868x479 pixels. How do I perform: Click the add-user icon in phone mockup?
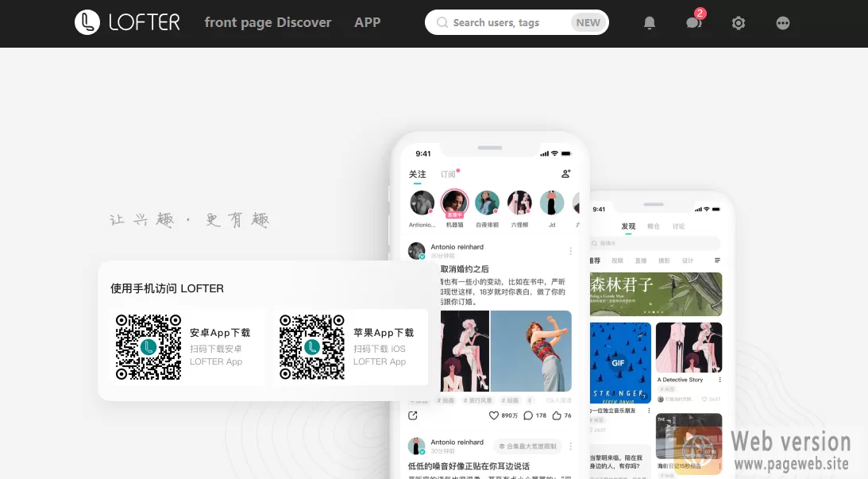(x=565, y=174)
